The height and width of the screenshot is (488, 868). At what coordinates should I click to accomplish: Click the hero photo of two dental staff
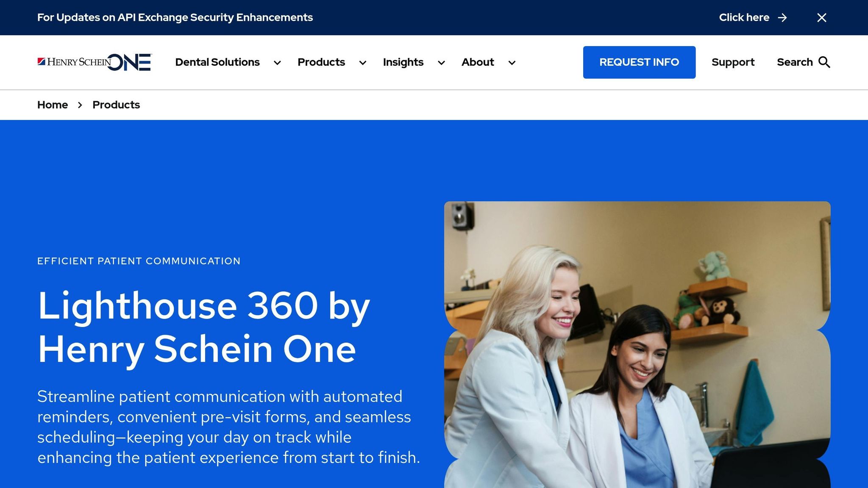tap(637, 344)
